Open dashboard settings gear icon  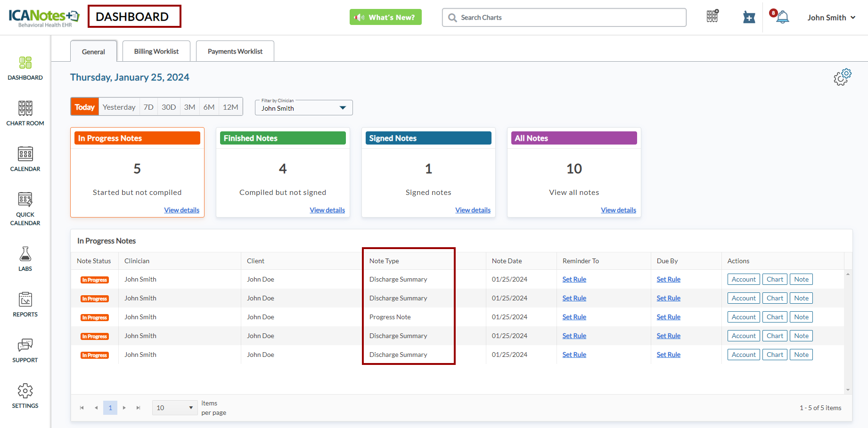842,77
